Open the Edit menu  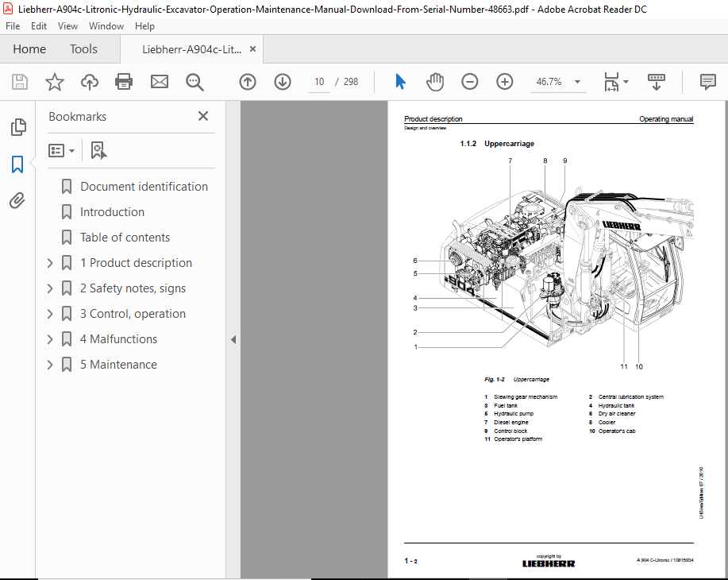(x=39, y=26)
